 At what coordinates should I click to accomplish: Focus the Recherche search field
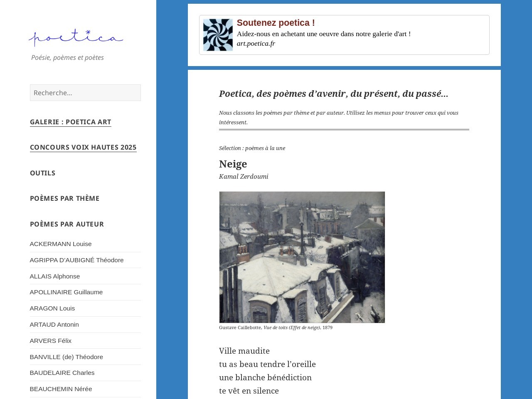pyautogui.click(x=85, y=93)
